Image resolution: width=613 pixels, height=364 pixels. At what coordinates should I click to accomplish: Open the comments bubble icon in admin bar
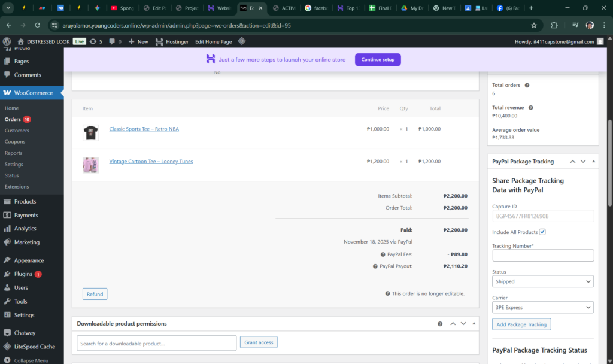(x=112, y=41)
